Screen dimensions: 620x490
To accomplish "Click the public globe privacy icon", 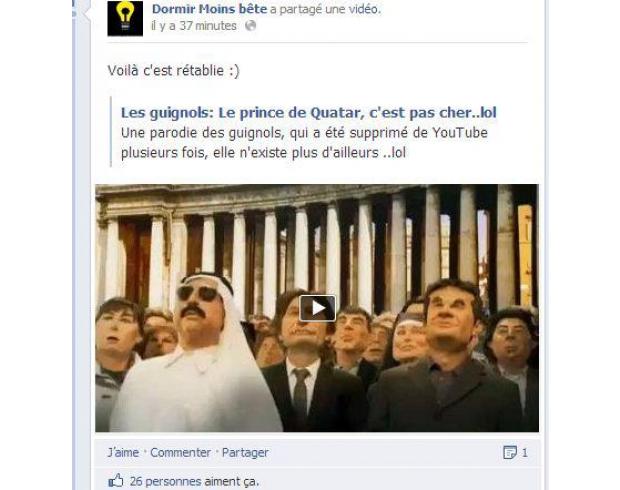I will click(251, 26).
